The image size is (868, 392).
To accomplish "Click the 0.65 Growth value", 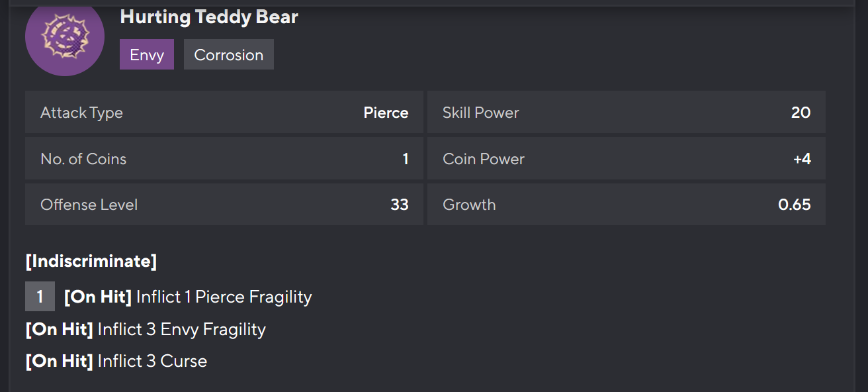I will (794, 205).
